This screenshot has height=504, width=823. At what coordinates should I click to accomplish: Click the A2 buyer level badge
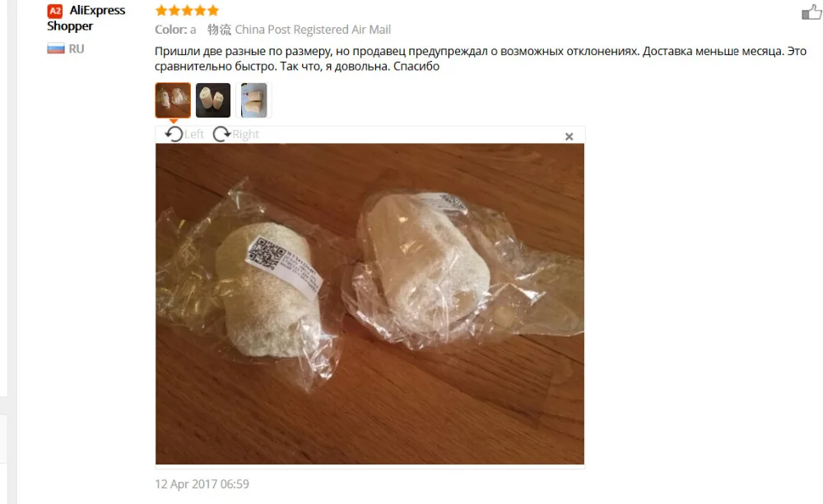(54, 11)
